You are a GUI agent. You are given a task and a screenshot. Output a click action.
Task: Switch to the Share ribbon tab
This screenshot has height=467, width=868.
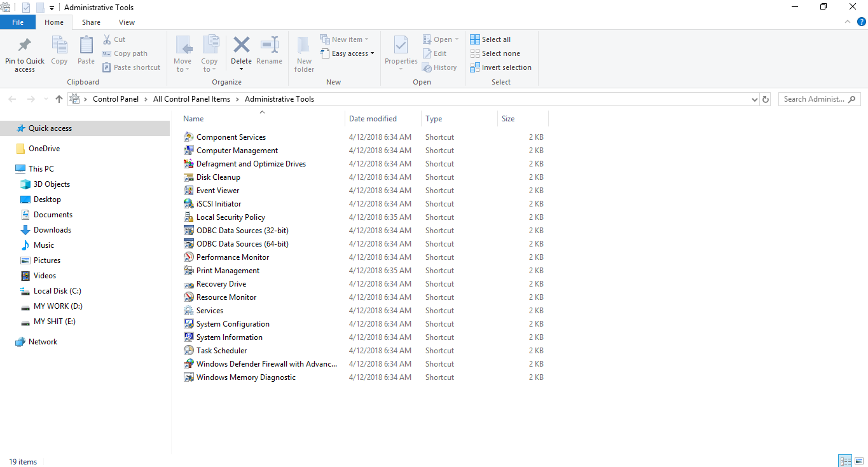pos(91,22)
